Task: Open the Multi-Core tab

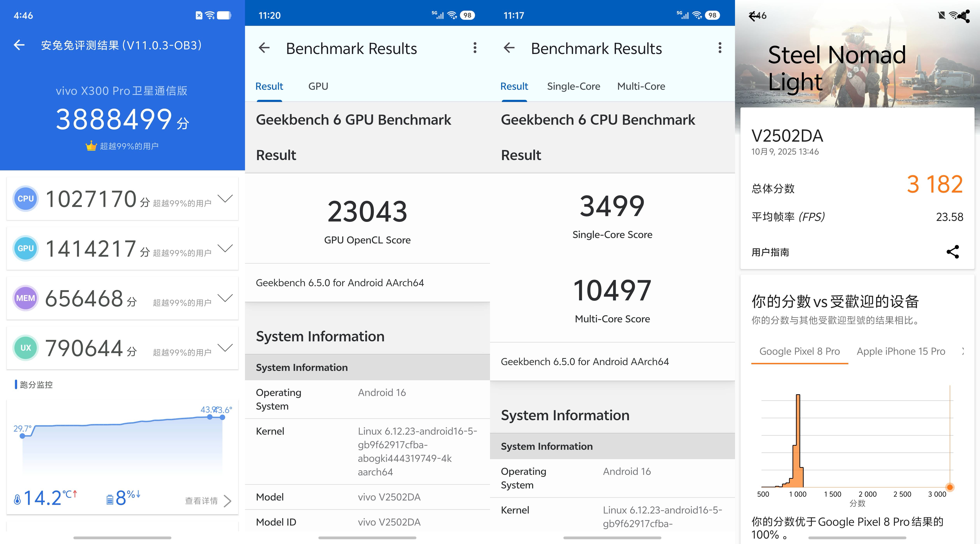Action: tap(641, 86)
